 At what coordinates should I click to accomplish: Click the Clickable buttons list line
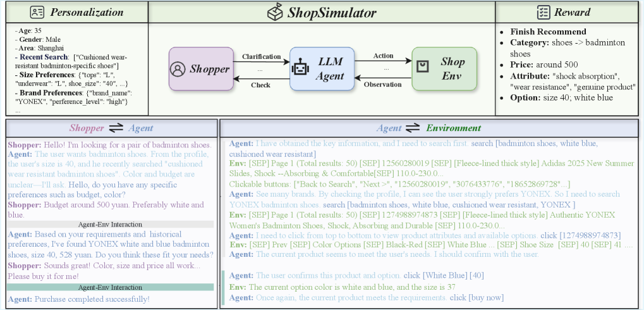[x=399, y=184]
